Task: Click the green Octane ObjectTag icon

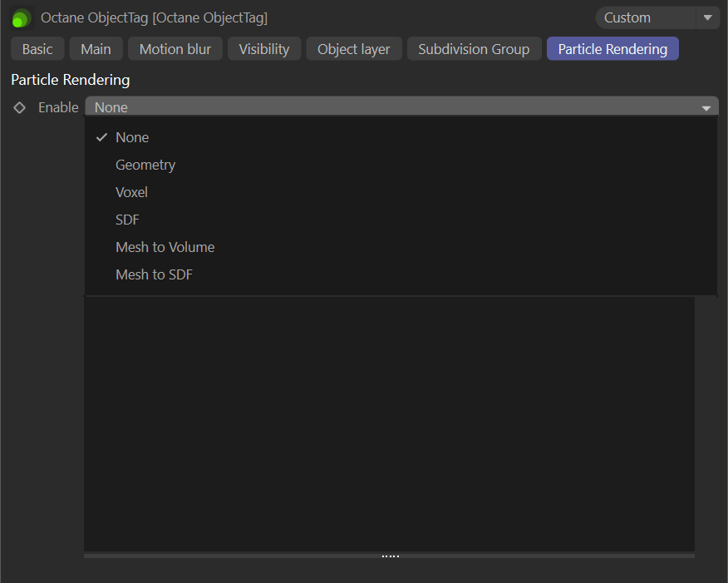Action: 21,17
